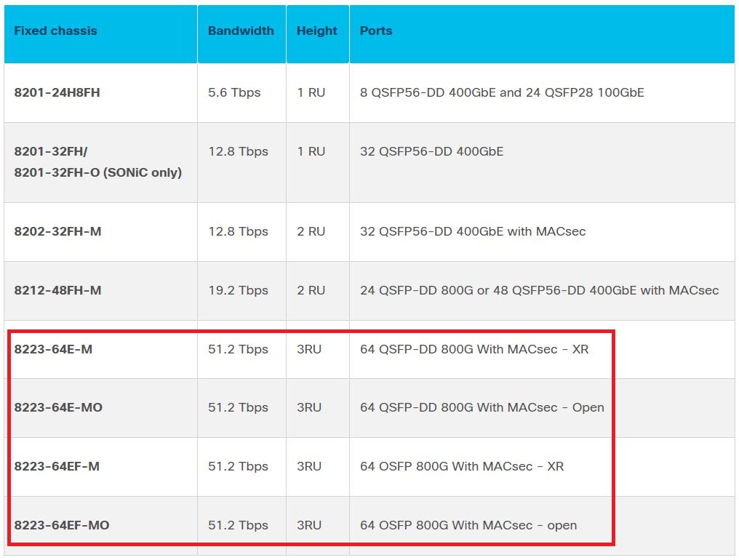
Task: Click the Bandwidth column header
Action: 241,31
